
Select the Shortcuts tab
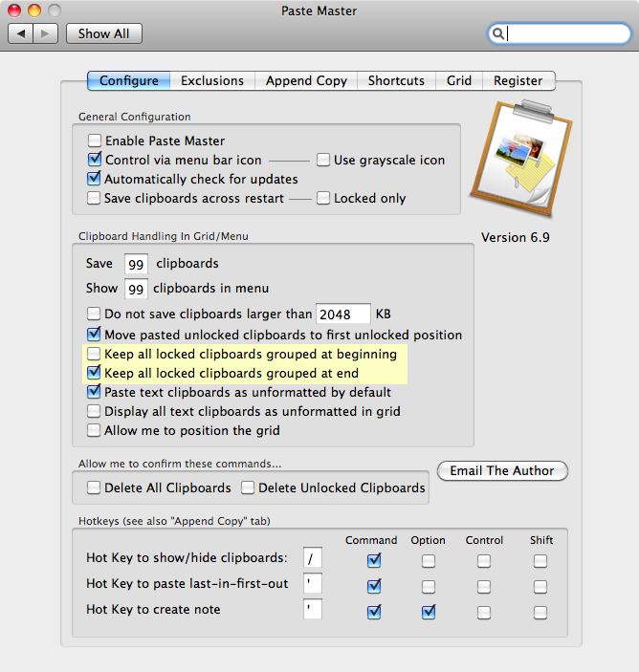pyautogui.click(x=396, y=81)
